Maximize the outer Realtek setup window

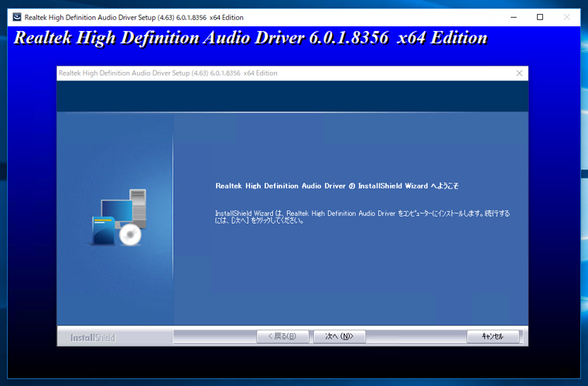540,17
